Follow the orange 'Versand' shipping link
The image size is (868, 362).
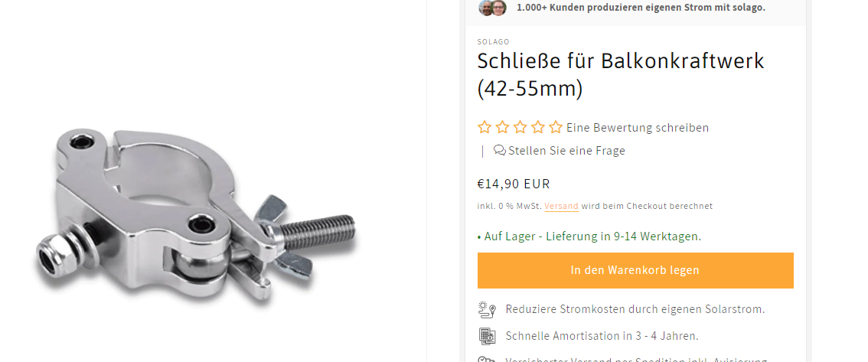561,206
